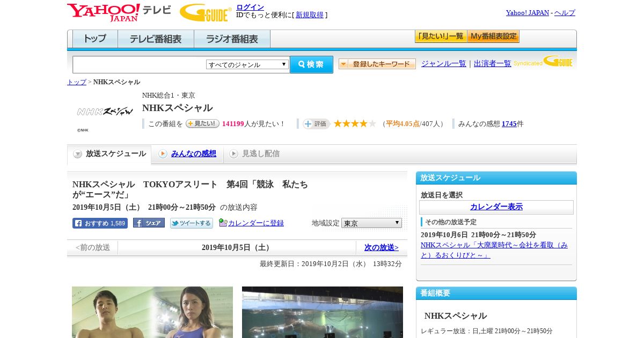Screen dimensions: 644x338
Task: Select the 最終更新日 timestamp text
Action: pos(331,264)
